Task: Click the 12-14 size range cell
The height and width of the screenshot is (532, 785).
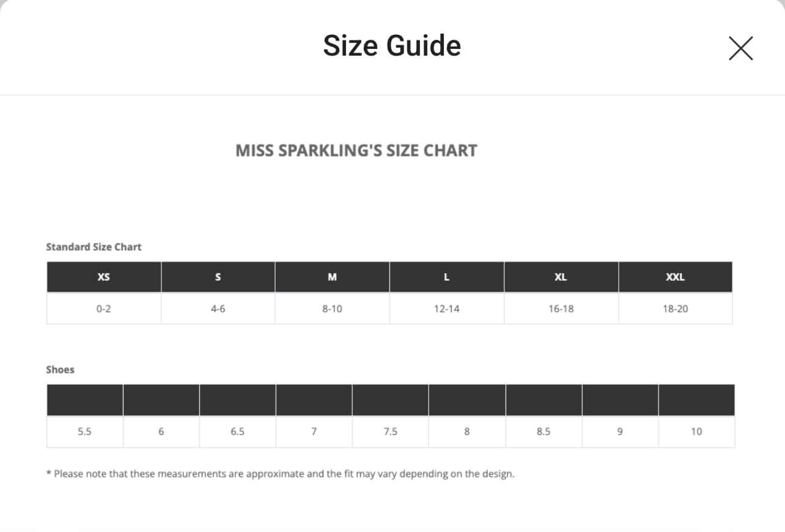Action: click(x=446, y=309)
